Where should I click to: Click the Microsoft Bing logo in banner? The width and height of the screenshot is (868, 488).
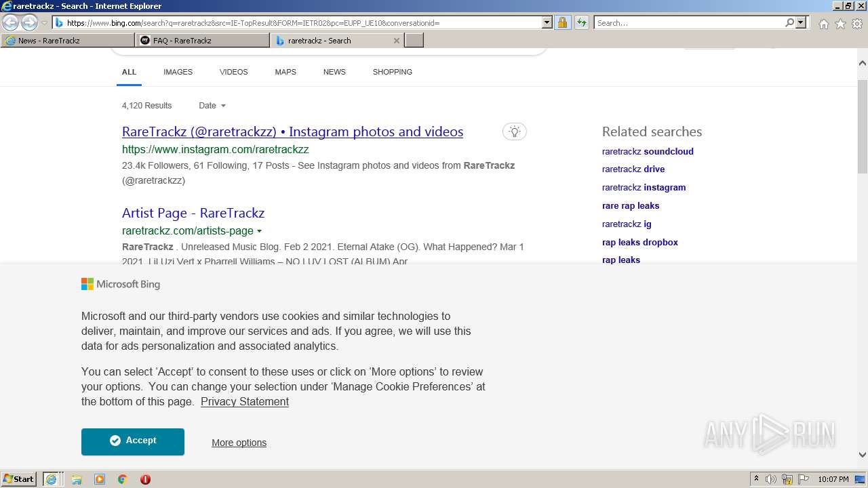coord(121,285)
